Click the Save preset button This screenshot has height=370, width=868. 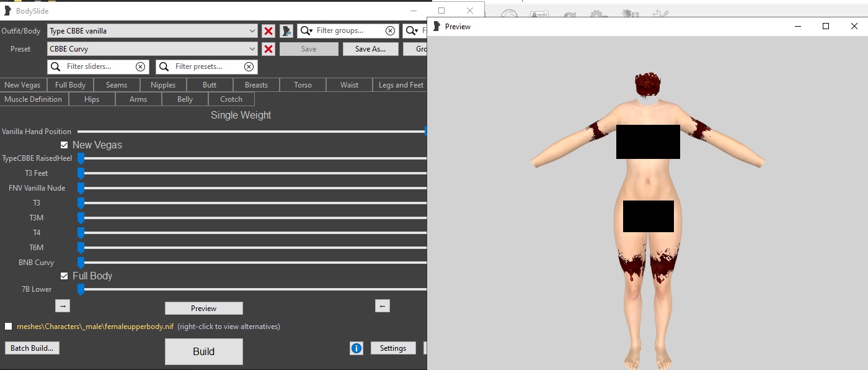tap(309, 49)
